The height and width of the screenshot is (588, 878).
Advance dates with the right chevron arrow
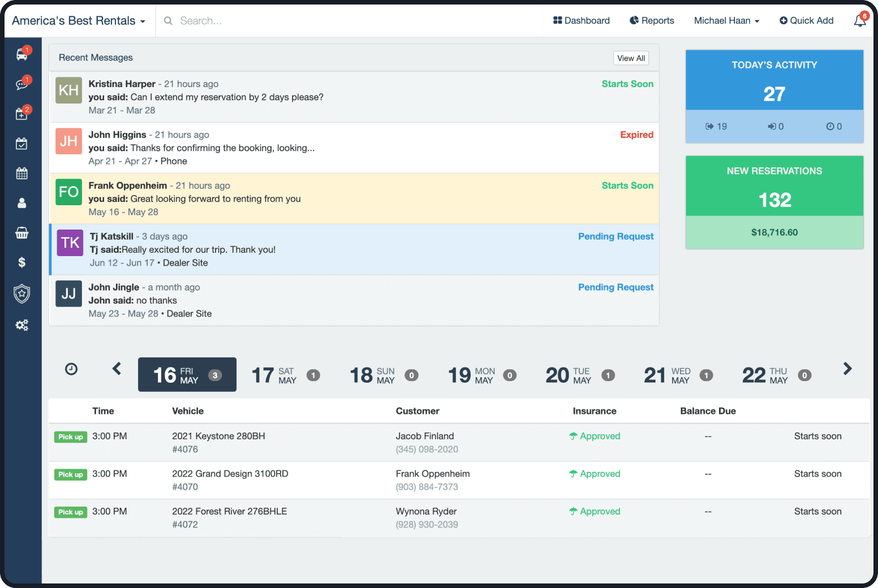(x=847, y=368)
